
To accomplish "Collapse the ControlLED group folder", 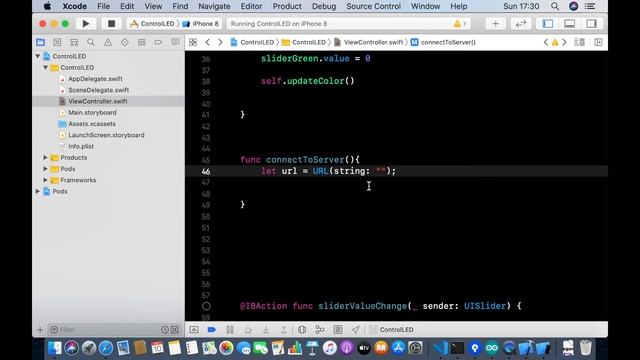I will pos(45,67).
